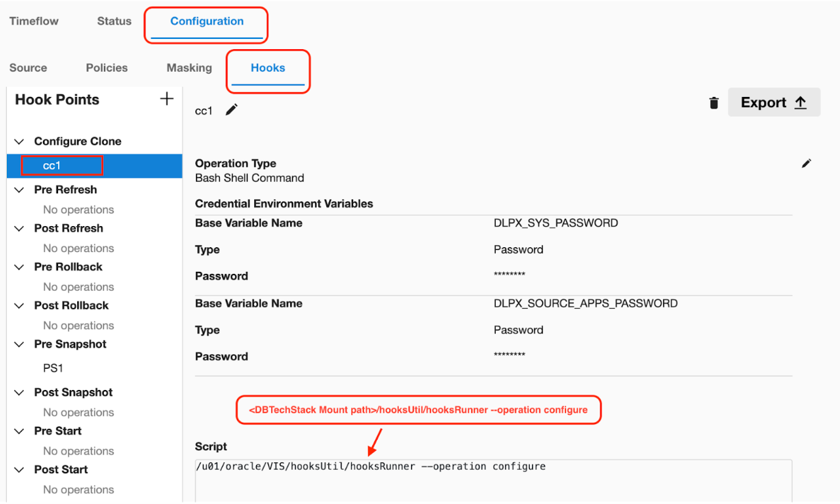Image resolution: width=840 pixels, height=504 pixels.
Task: Toggle the Post Rollback chevron
Action: 19,306
